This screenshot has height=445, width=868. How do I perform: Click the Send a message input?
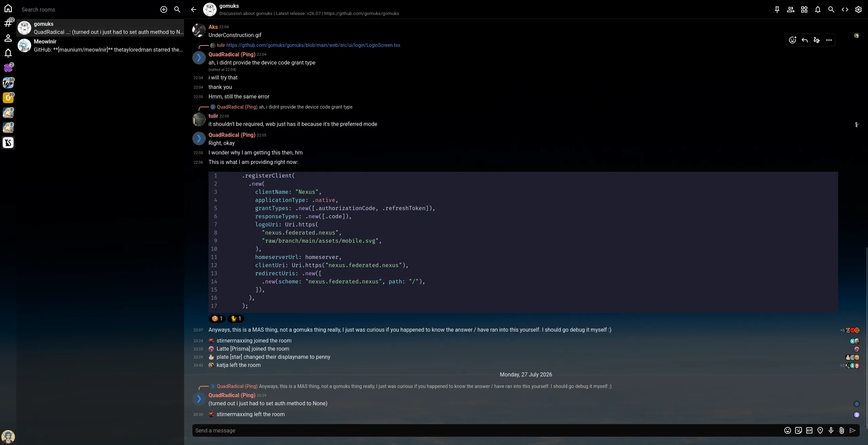487,430
